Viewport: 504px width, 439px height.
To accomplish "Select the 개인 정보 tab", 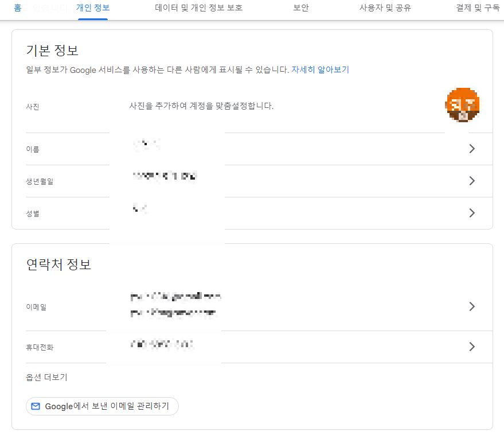I will (93, 8).
